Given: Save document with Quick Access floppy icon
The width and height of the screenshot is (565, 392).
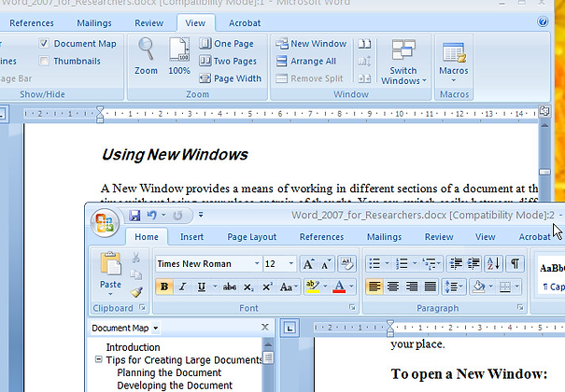Looking at the screenshot, I should click(134, 216).
